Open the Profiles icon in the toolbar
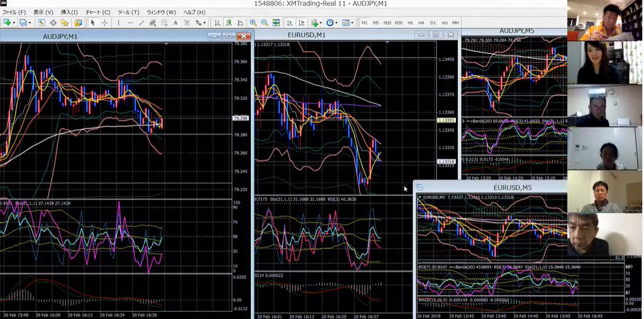Screen dimensions: 644x319 tap(23, 22)
